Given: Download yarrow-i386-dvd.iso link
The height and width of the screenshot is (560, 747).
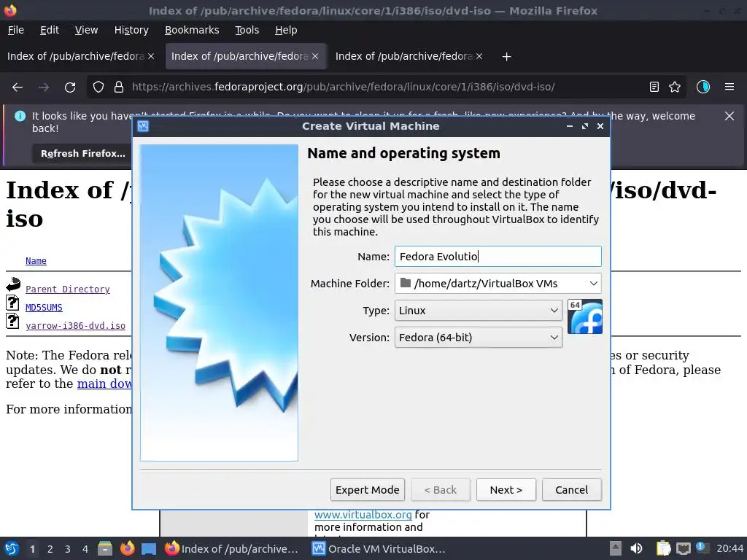Looking at the screenshot, I should pos(75,326).
